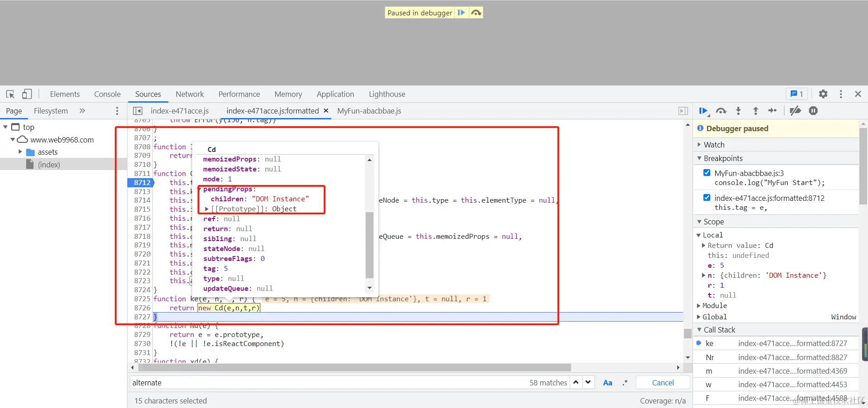Resume from the Paused in debugger overlay
Screen dimensions: 868x408
click(461, 13)
